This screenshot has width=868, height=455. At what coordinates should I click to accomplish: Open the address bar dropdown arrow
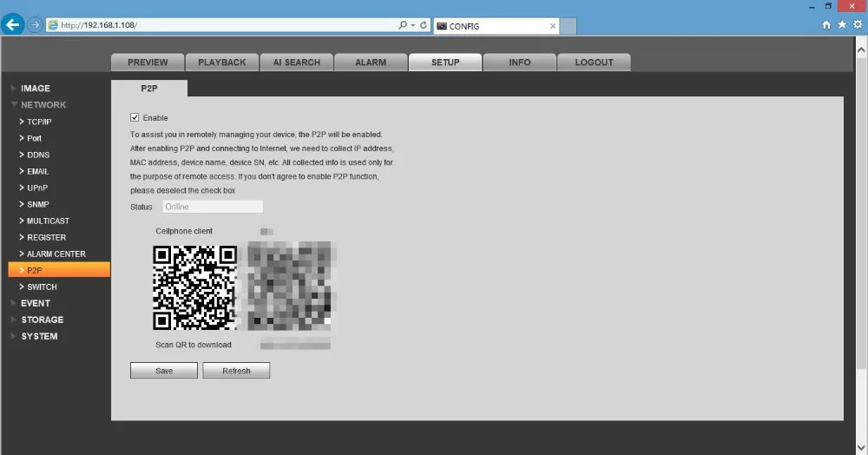(413, 25)
